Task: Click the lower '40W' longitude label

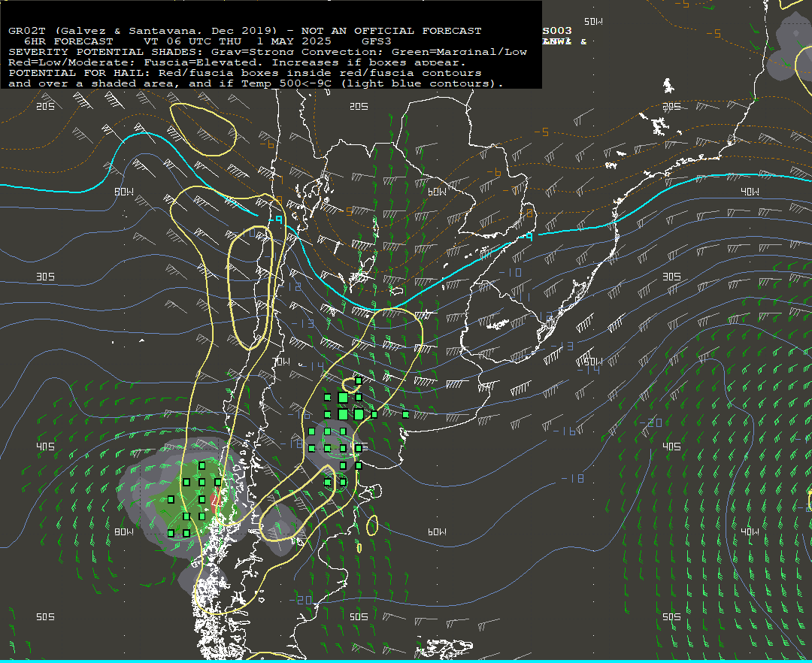Action: click(x=750, y=531)
